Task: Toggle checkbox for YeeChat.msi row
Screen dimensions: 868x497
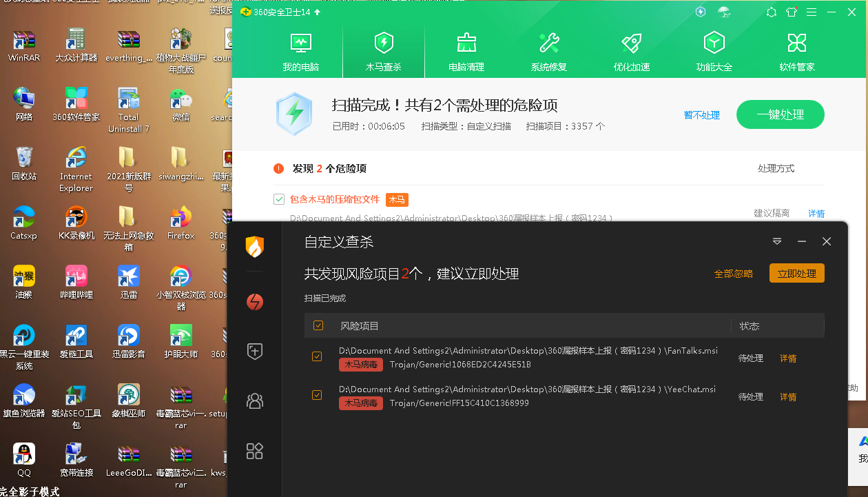Action: 317,395
